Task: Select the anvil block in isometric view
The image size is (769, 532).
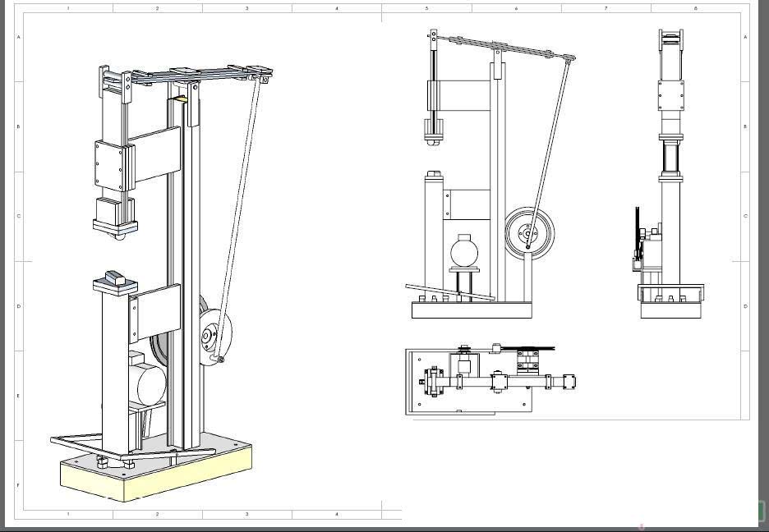Action: (x=113, y=280)
